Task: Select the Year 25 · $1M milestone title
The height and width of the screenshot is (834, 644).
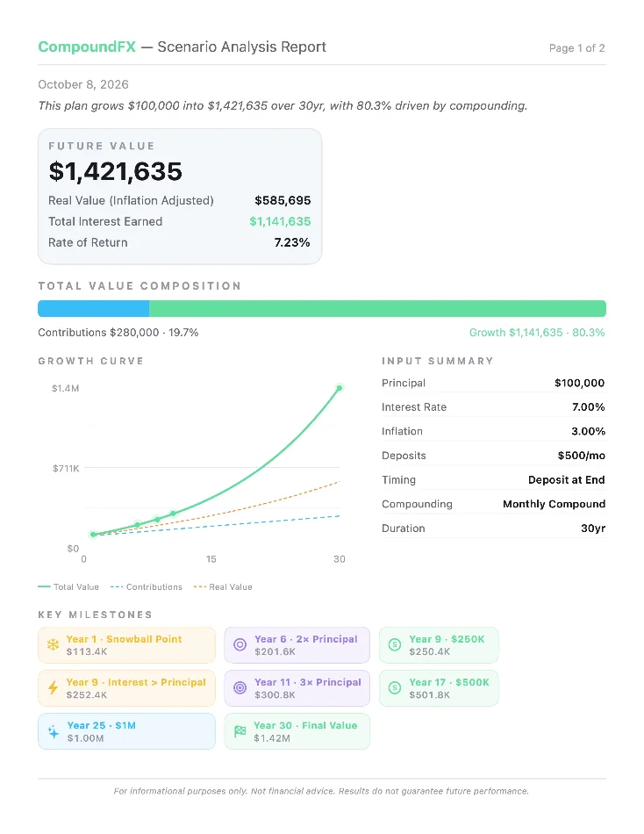Action: (101, 725)
